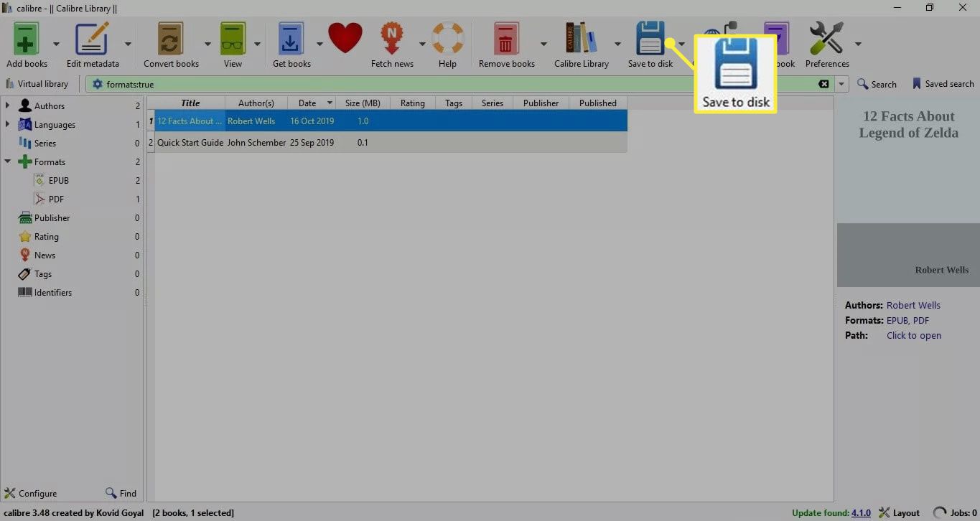Click Configure in tag browser
Viewport: 980px width, 521px height.
tap(31, 493)
